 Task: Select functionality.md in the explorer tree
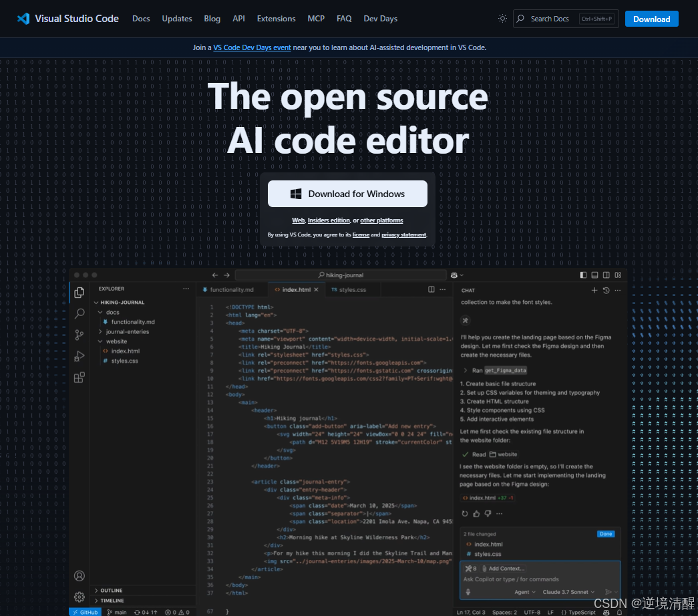133,322
